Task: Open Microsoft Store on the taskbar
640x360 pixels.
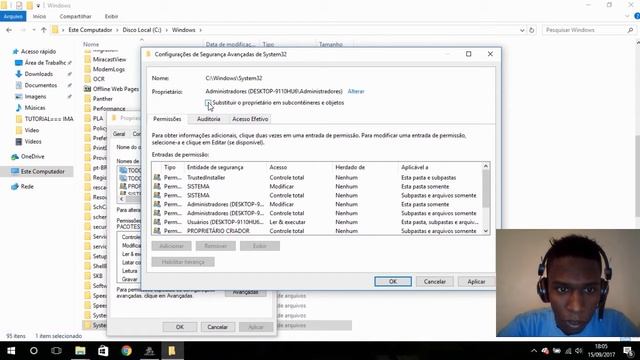Action: coord(103,351)
